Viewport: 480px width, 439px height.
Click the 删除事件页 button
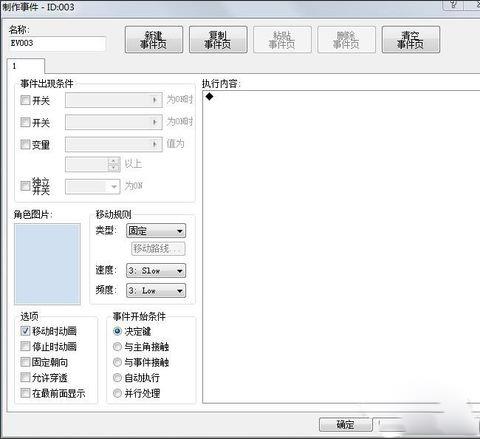pyautogui.click(x=346, y=40)
